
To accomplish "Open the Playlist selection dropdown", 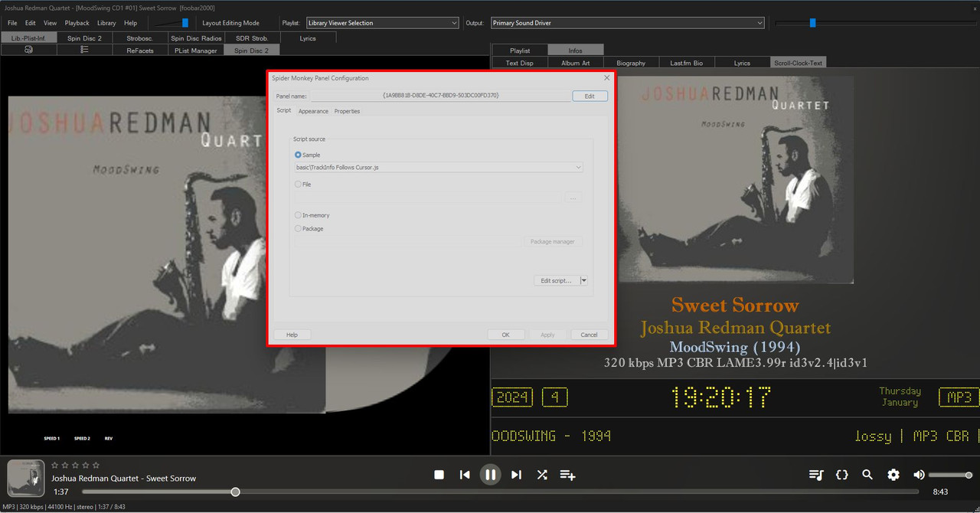I will [x=382, y=23].
